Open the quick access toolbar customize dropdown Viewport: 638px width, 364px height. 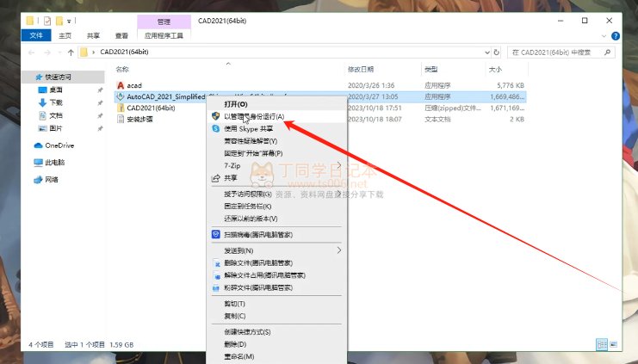click(69, 22)
